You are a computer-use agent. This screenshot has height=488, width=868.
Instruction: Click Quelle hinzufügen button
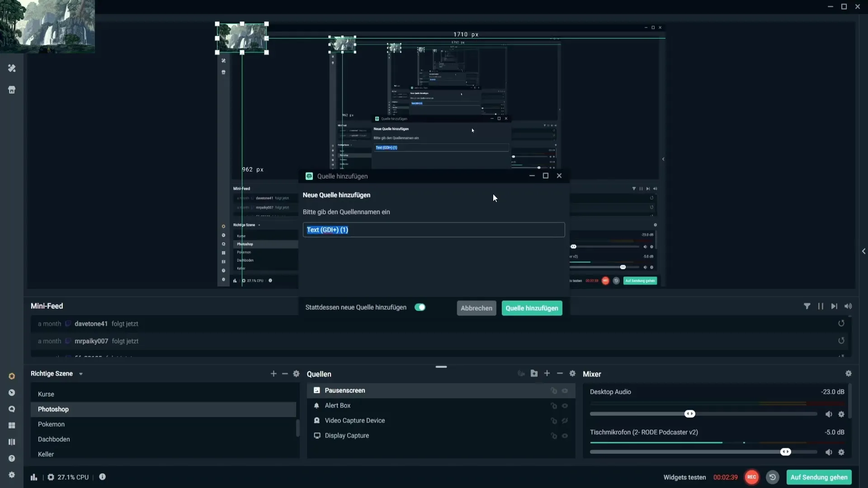[532, 308]
